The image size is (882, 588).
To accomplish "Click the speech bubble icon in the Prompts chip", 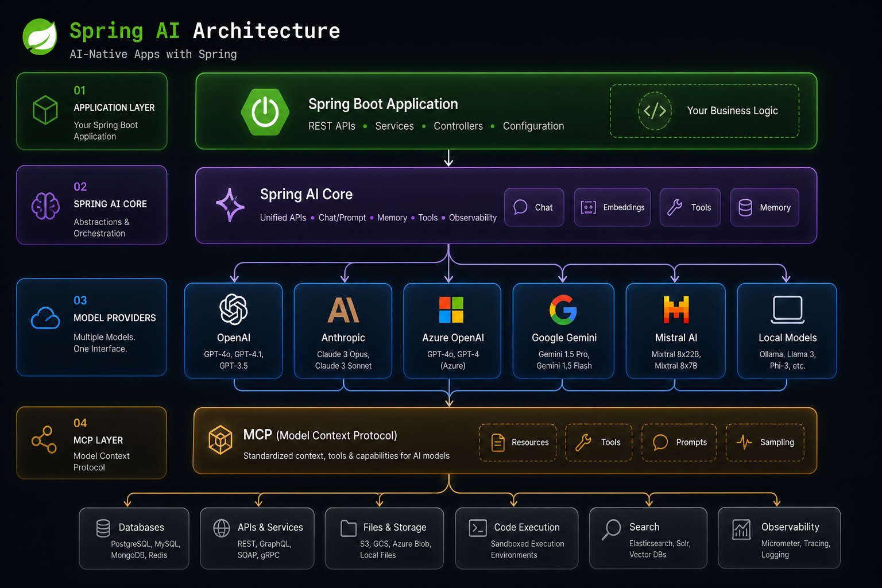I will [x=660, y=442].
